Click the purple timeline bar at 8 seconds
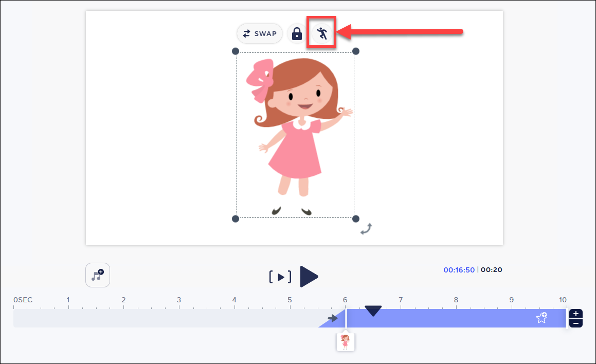 point(456,318)
